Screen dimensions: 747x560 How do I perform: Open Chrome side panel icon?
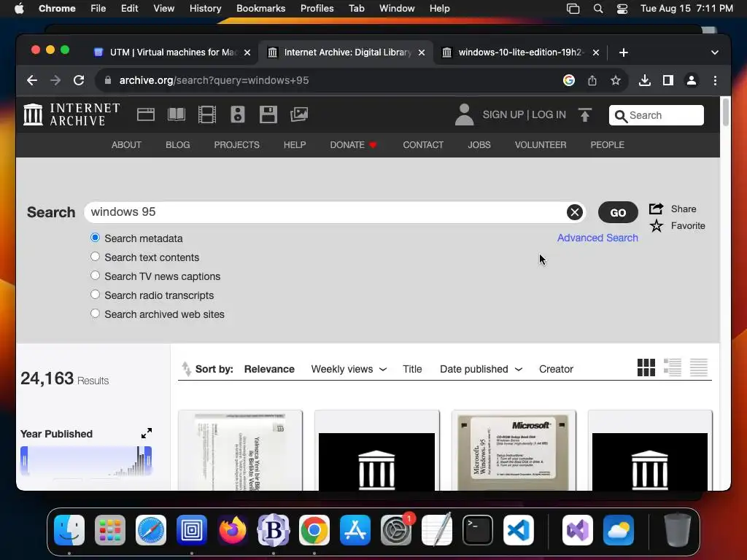pos(668,80)
